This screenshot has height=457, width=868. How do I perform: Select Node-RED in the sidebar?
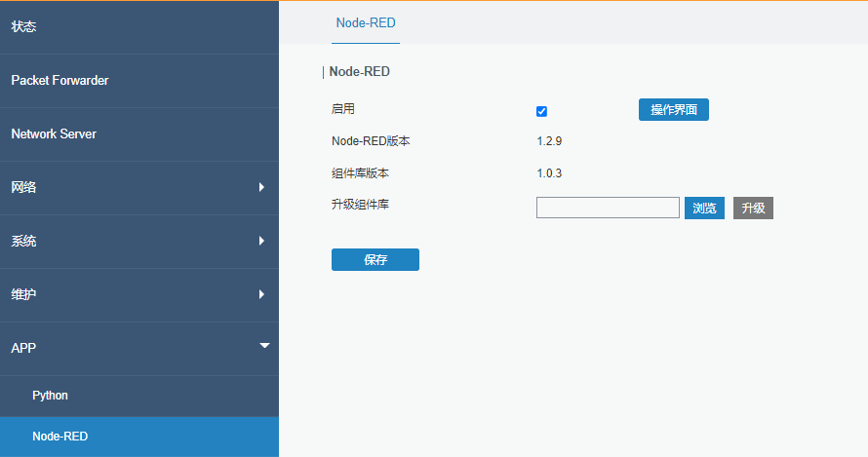click(59, 437)
